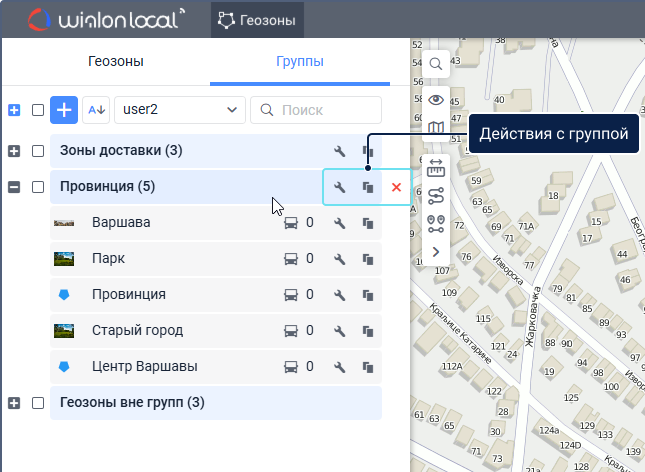Image resolution: width=645 pixels, height=472 pixels.
Task: Click the nearest units tool icon
Action: [436, 224]
